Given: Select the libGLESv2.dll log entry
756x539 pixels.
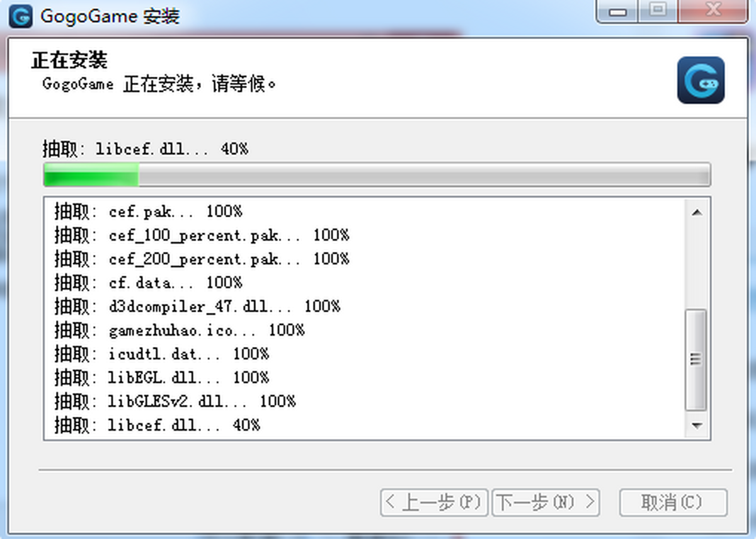Looking at the screenshot, I should click(x=175, y=402).
